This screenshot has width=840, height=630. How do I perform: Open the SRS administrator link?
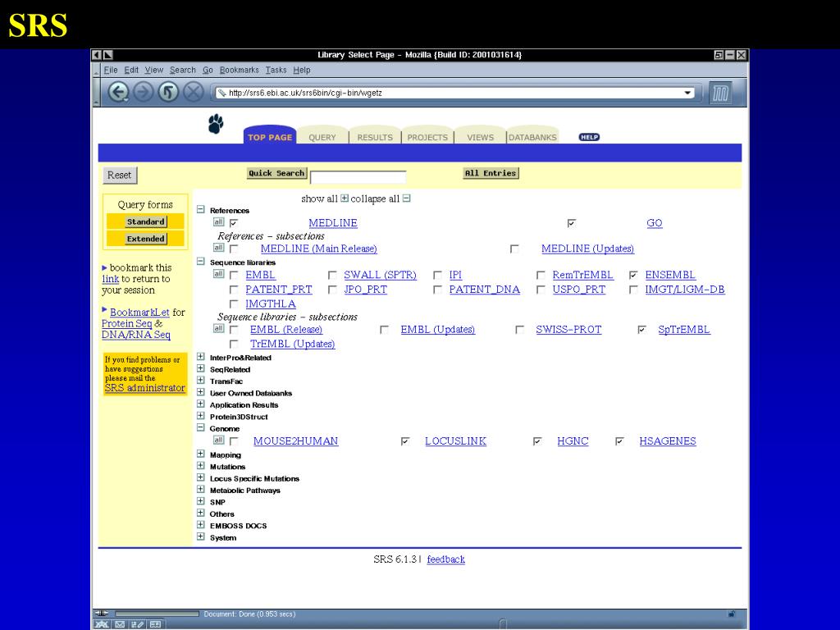[x=144, y=388]
